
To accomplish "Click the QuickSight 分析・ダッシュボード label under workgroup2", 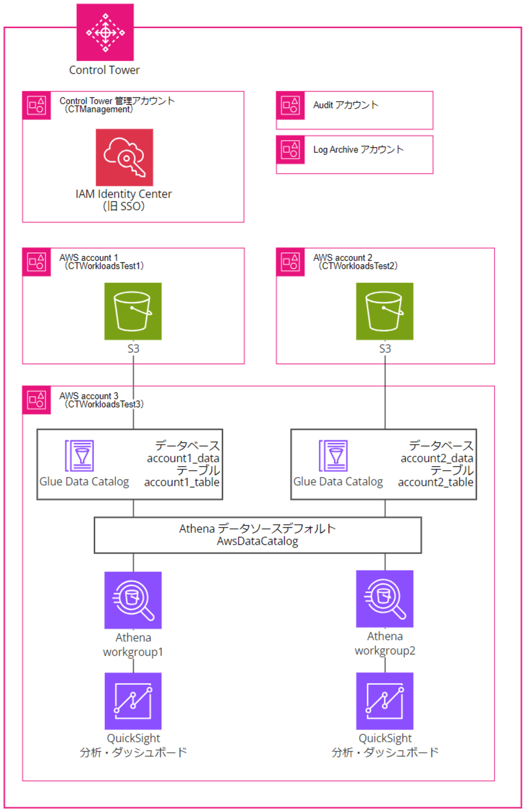I will click(385, 745).
